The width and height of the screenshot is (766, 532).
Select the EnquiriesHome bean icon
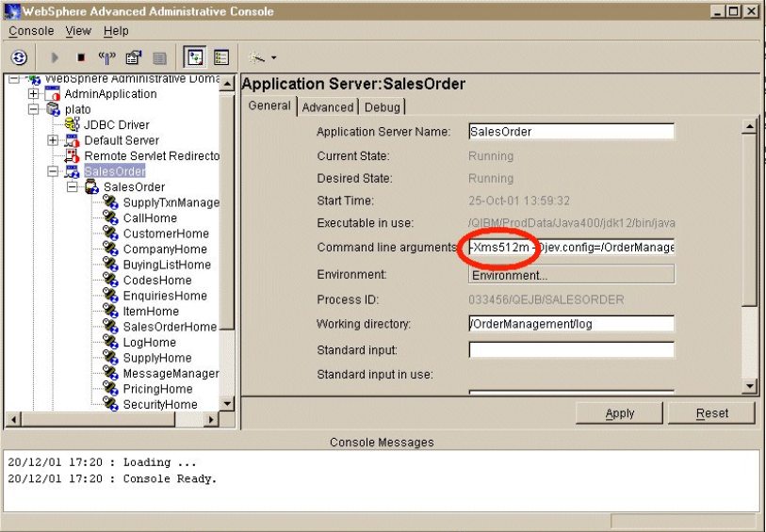coord(111,296)
